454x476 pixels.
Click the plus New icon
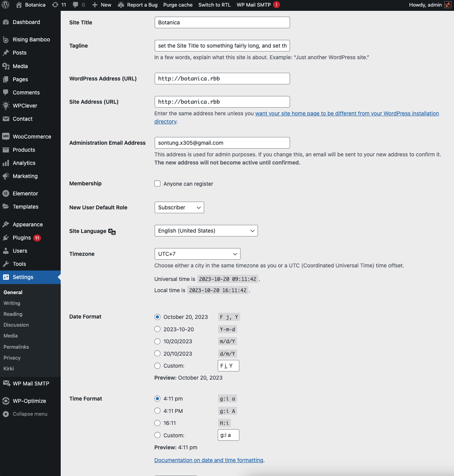tap(95, 5)
